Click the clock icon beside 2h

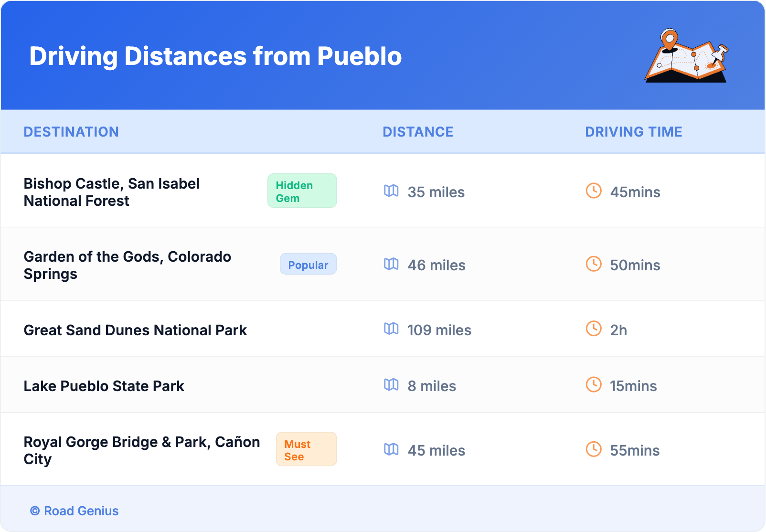click(594, 329)
